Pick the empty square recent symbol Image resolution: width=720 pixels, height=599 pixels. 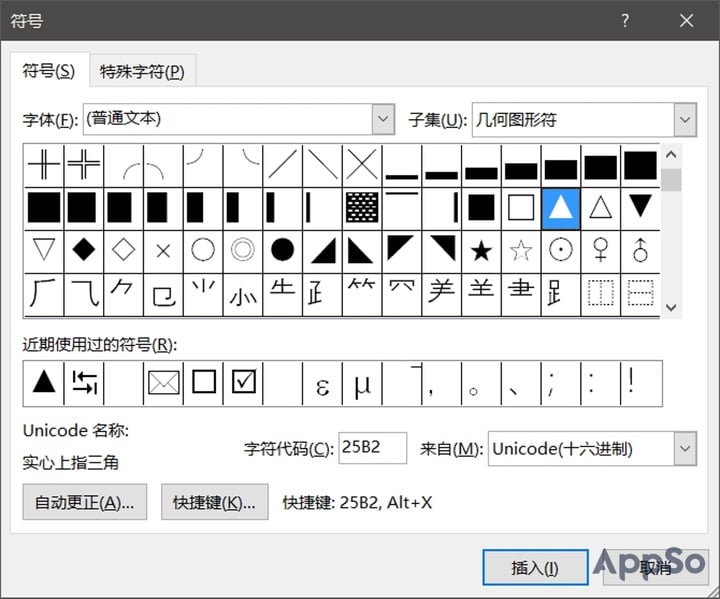coord(203,384)
